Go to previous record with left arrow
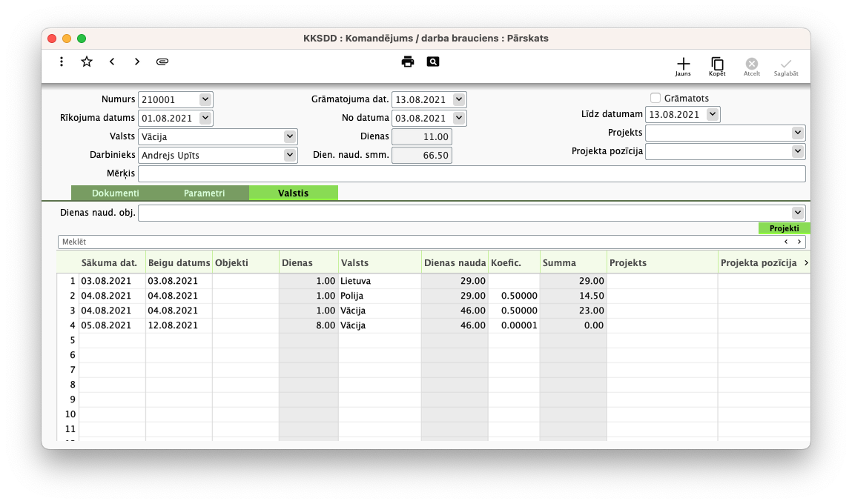Image resolution: width=852 pixels, height=504 pixels. pyautogui.click(x=112, y=62)
